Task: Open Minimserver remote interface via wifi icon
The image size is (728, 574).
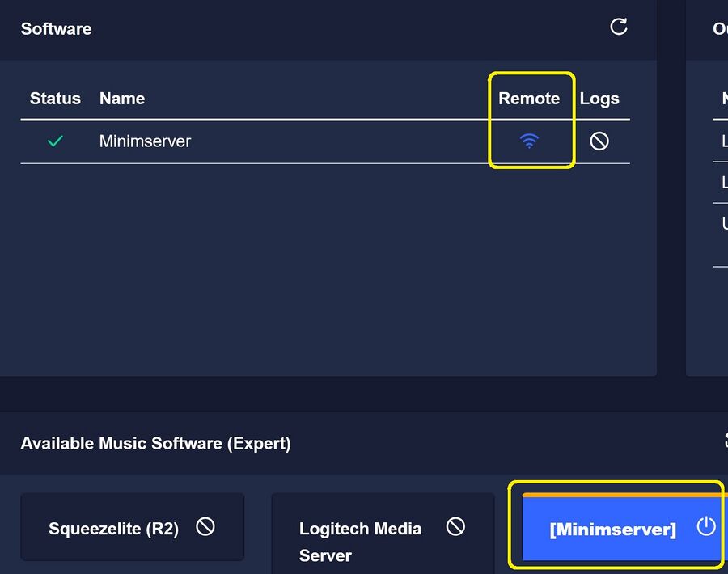Action: coord(529,141)
